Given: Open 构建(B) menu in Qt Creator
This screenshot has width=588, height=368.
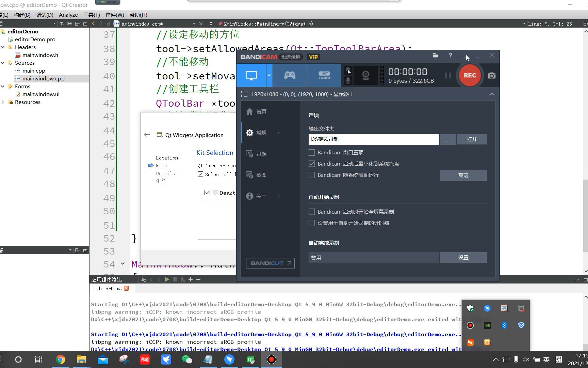Looking at the screenshot, I should click(22, 15).
